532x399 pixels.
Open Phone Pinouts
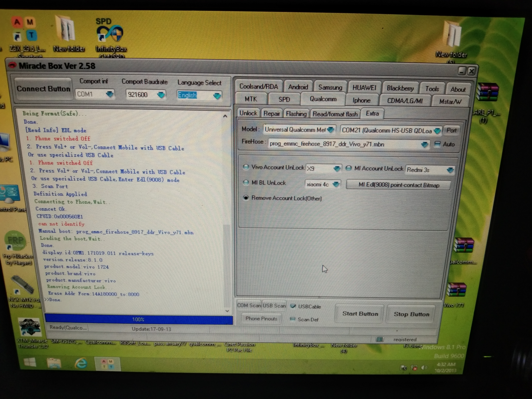click(x=261, y=318)
